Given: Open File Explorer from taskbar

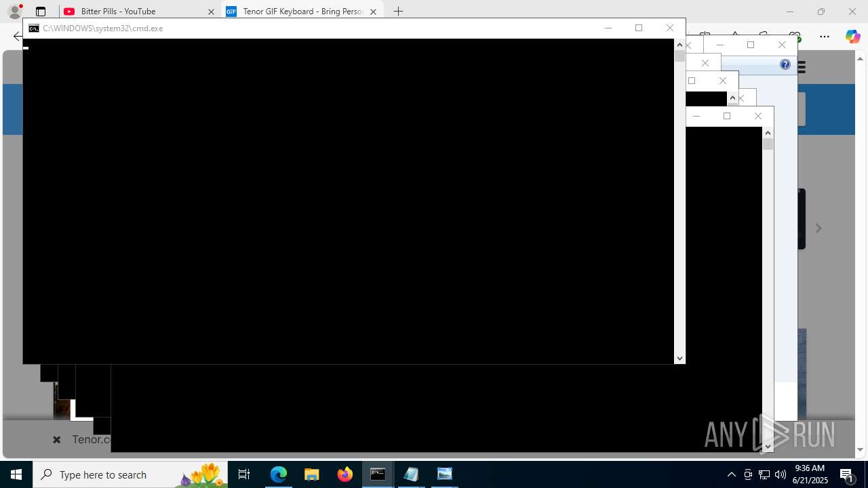Looking at the screenshot, I should pyautogui.click(x=312, y=474).
